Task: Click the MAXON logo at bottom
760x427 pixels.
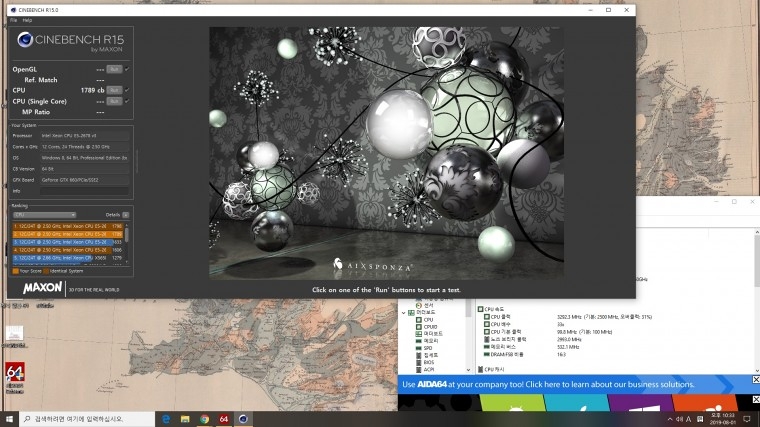Action: (x=43, y=288)
